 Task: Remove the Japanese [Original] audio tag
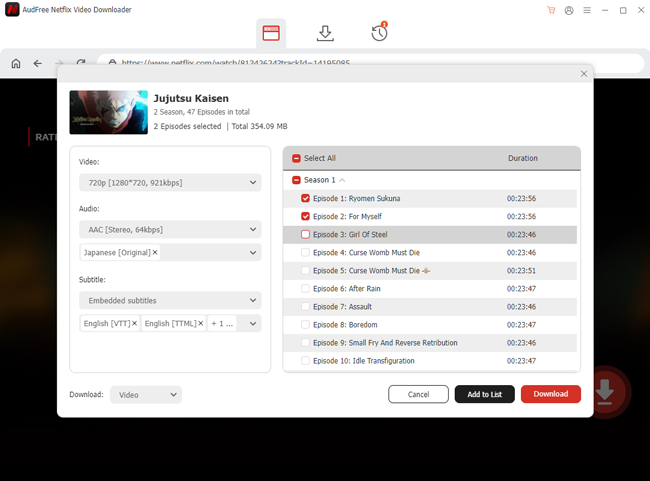click(155, 253)
